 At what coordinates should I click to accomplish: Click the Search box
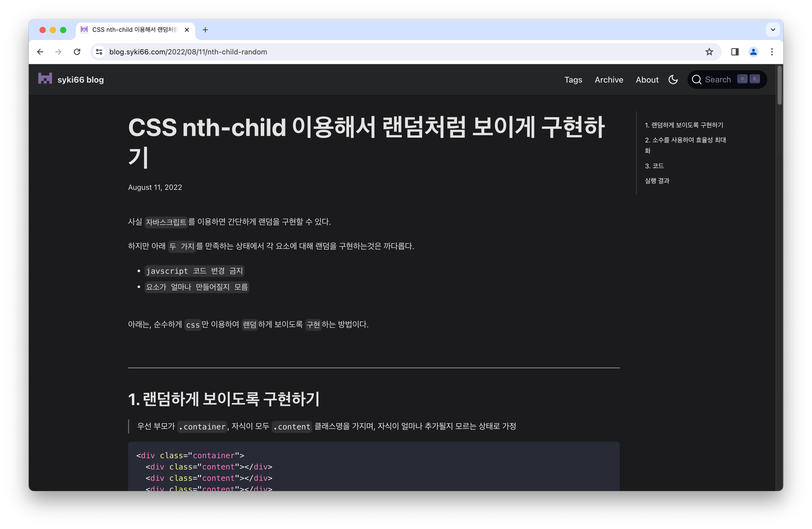coord(718,80)
